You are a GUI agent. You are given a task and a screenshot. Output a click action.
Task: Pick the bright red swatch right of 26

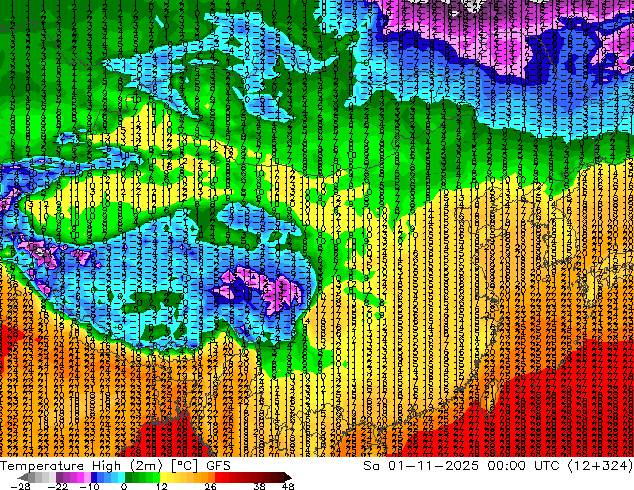click(x=219, y=477)
